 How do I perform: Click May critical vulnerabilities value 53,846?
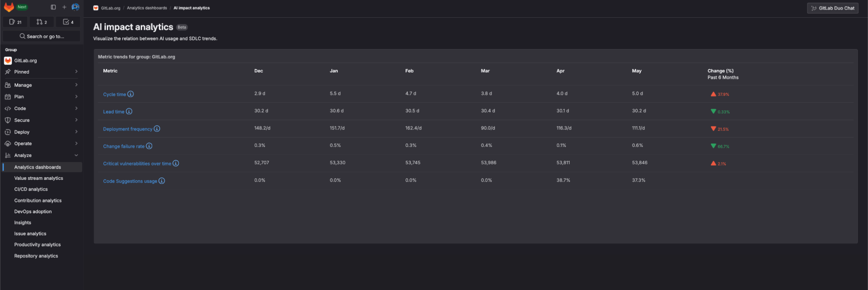click(640, 163)
